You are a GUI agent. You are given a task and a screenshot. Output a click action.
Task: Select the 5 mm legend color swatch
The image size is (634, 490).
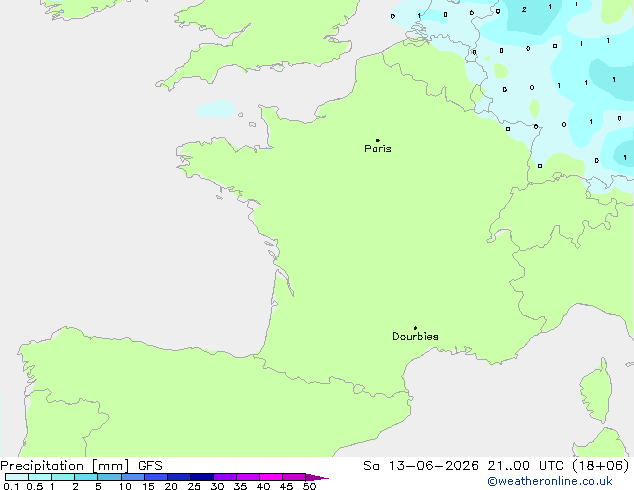click(x=109, y=477)
